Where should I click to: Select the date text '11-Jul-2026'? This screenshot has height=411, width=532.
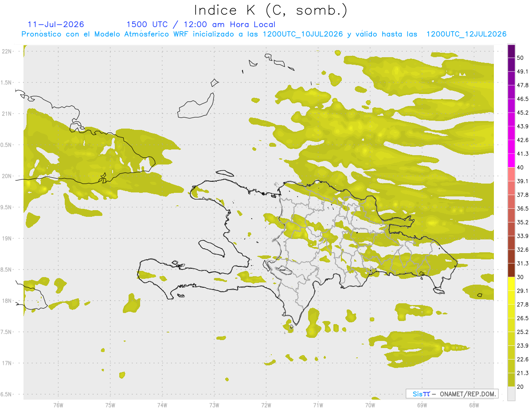click(55, 24)
